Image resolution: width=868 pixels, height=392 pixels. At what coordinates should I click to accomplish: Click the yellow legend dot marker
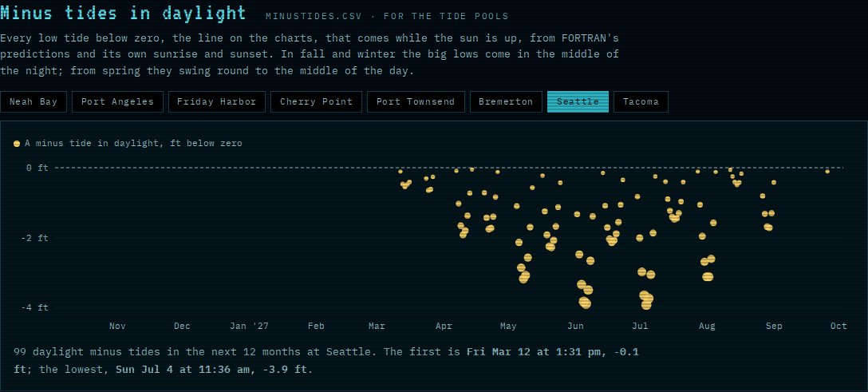(x=17, y=144)
